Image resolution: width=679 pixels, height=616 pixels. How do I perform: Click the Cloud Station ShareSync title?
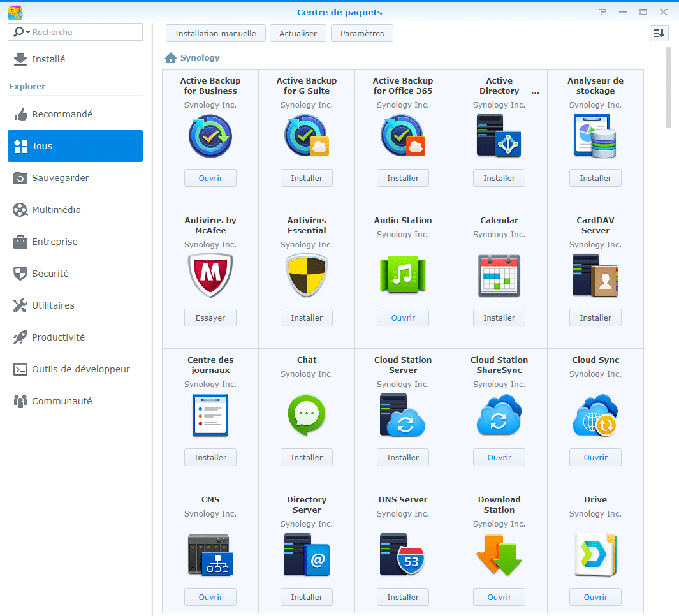499,365
